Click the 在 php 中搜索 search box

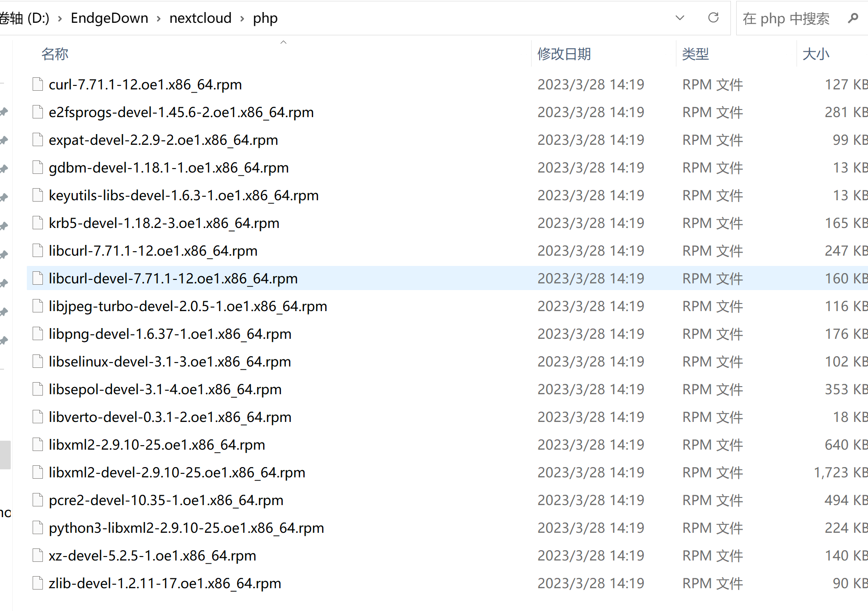click(786, 18)
